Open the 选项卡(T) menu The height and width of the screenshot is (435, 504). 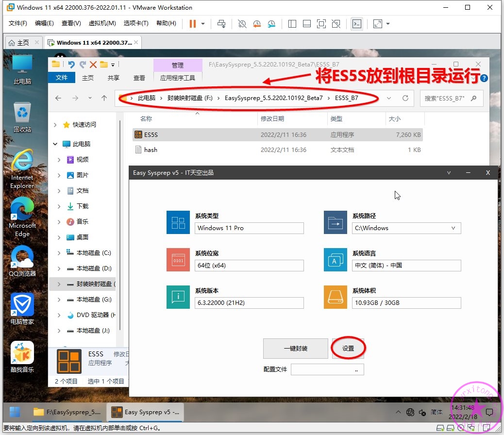coord(136,23)
